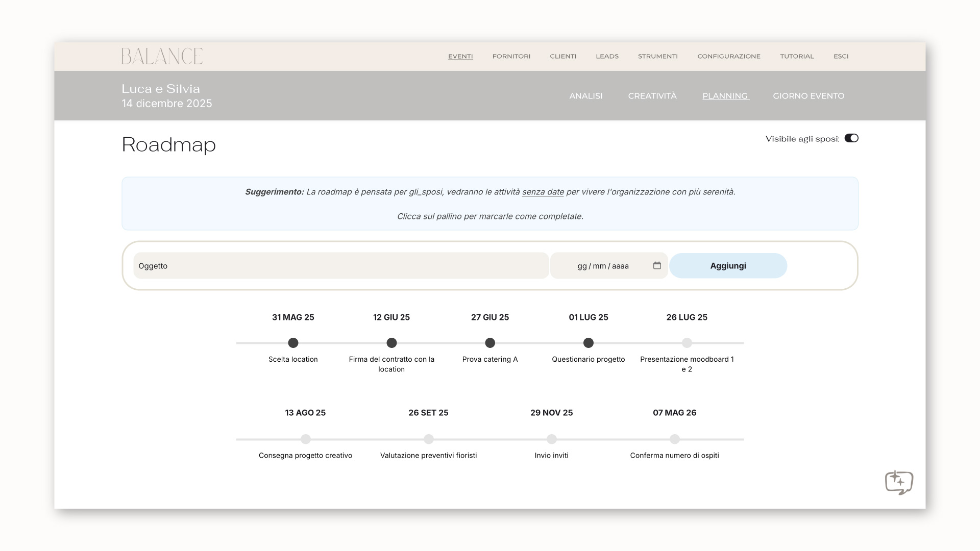Uncheck the 'Prova catering A' dot

489,343
